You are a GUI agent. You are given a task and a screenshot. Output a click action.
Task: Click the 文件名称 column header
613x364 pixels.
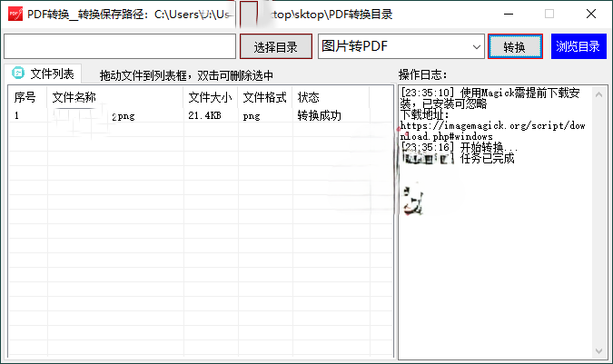(x=115, y=97)
